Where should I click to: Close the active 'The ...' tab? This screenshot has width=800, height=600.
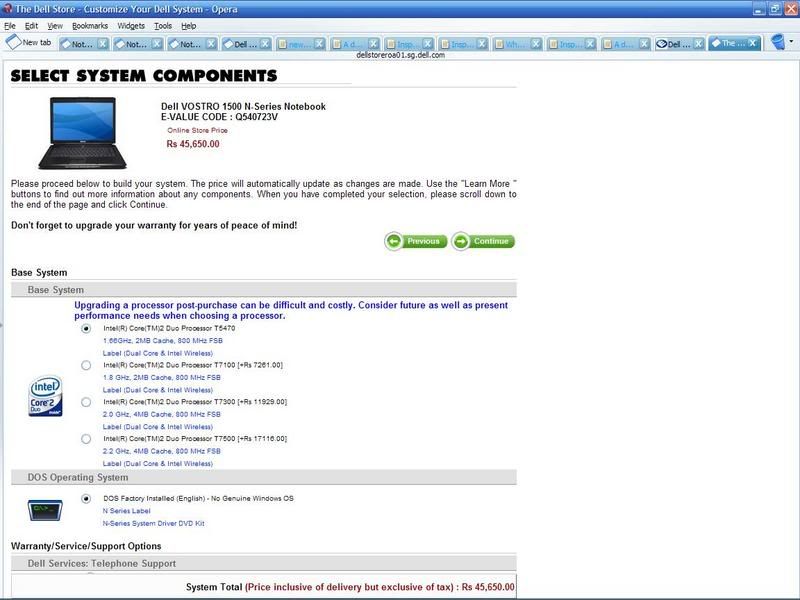click(753, 43)
